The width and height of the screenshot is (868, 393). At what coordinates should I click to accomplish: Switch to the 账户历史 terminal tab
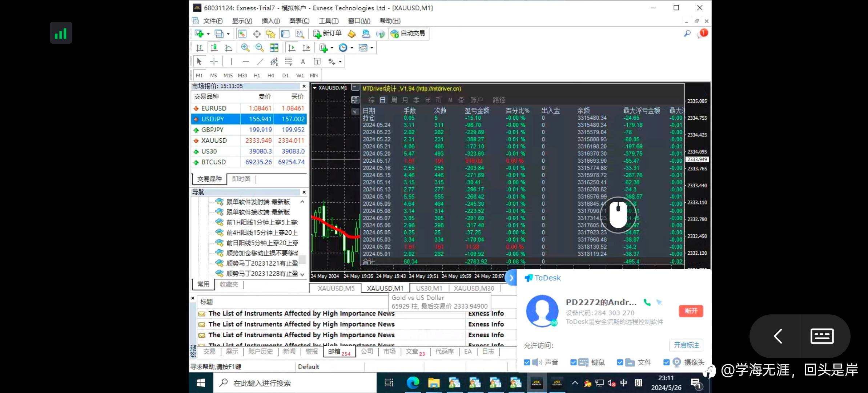(260, 352)
